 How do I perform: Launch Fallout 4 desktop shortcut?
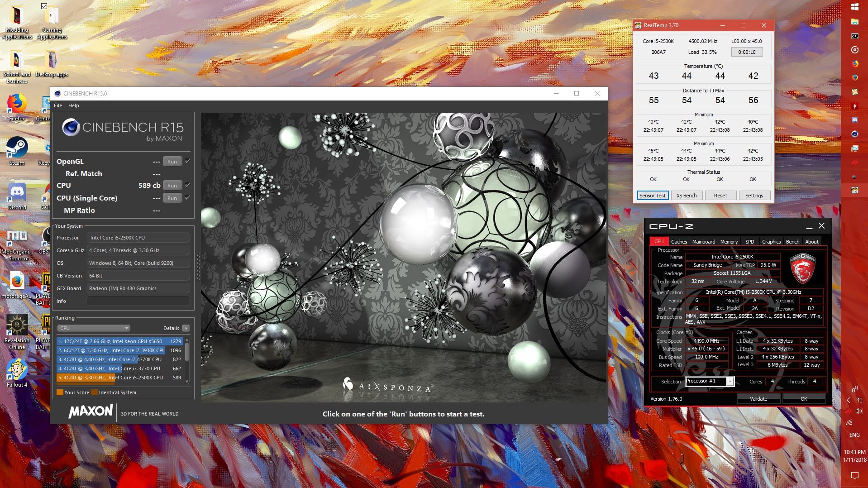click(x=17, y=373)
